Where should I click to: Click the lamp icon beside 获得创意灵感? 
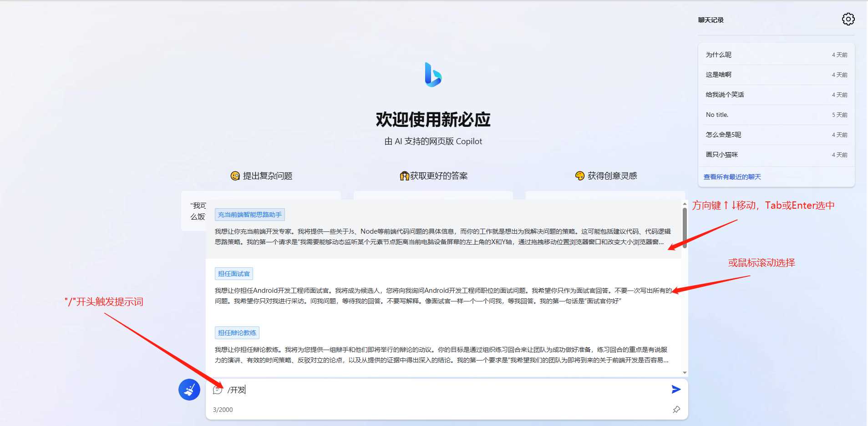point(579,175)
